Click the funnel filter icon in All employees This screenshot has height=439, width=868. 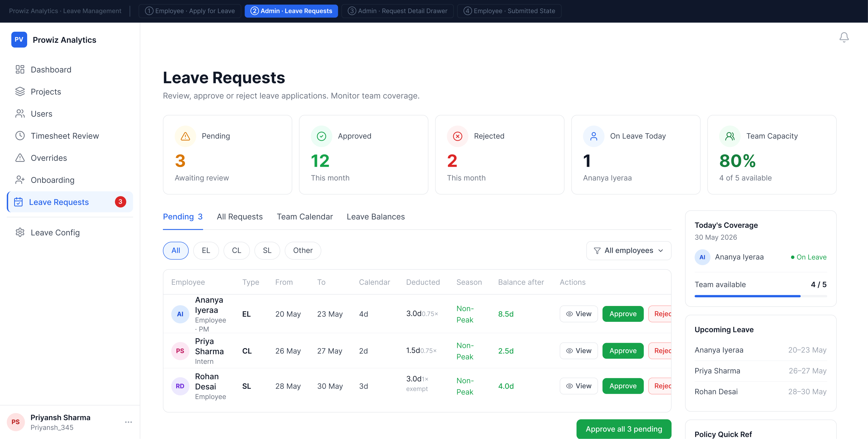[x=597, y=251]
